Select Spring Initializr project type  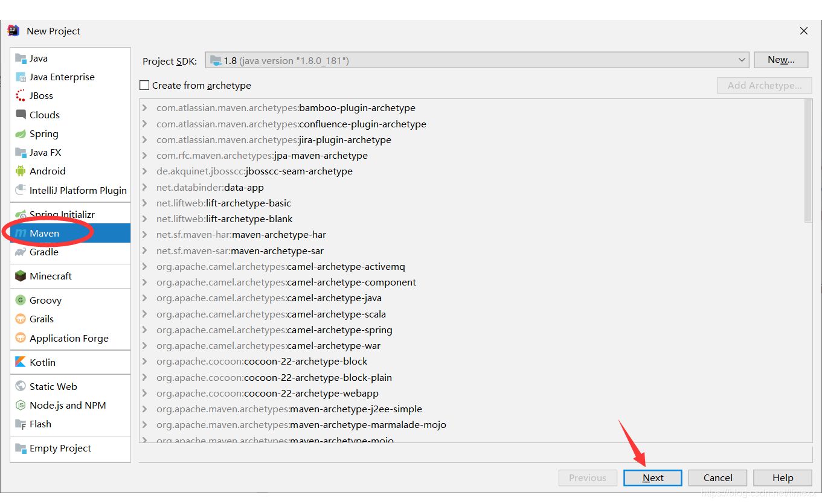tap(70, 215)
